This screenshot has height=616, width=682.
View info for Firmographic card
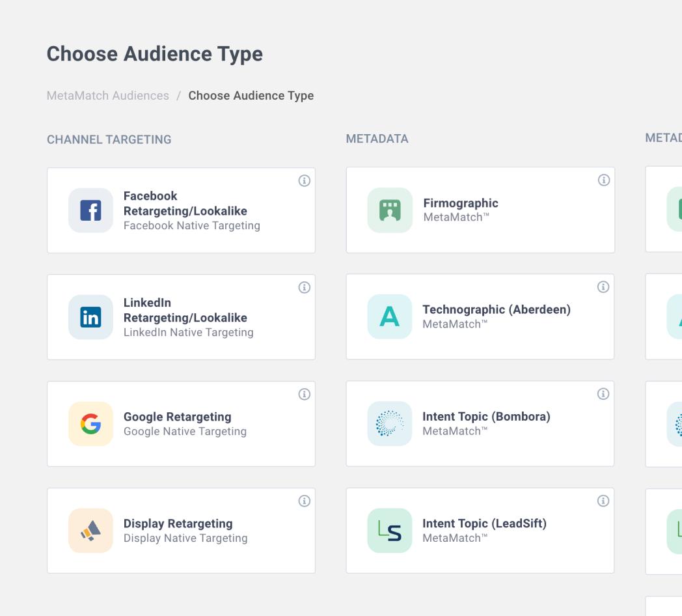603,180
